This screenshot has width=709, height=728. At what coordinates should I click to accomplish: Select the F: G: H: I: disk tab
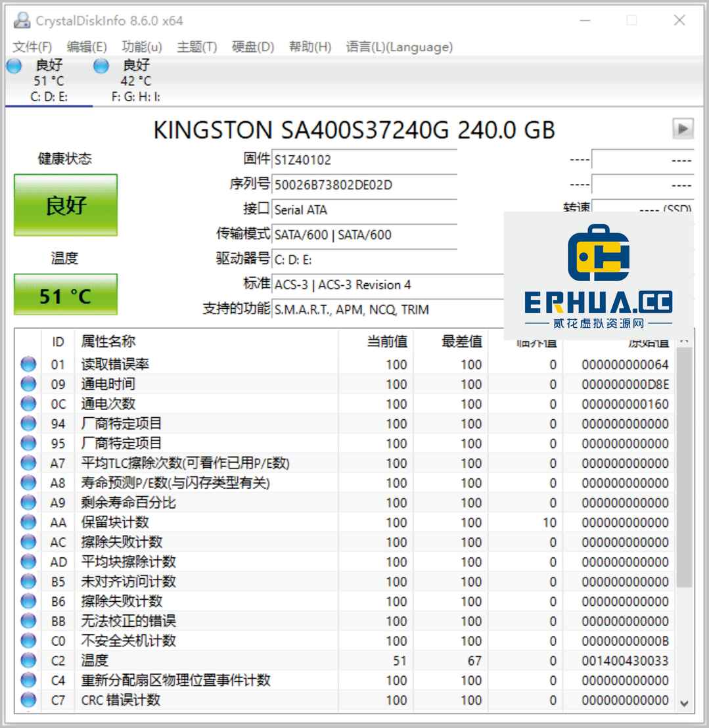click(135, 81)
